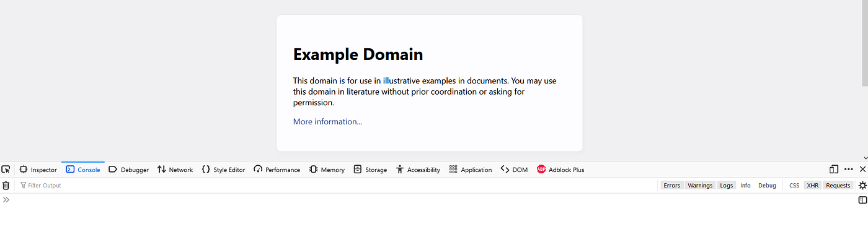This screenshot has height=237, width=868.
Task: Toggle the Info filter
Action: click(745, 185)
